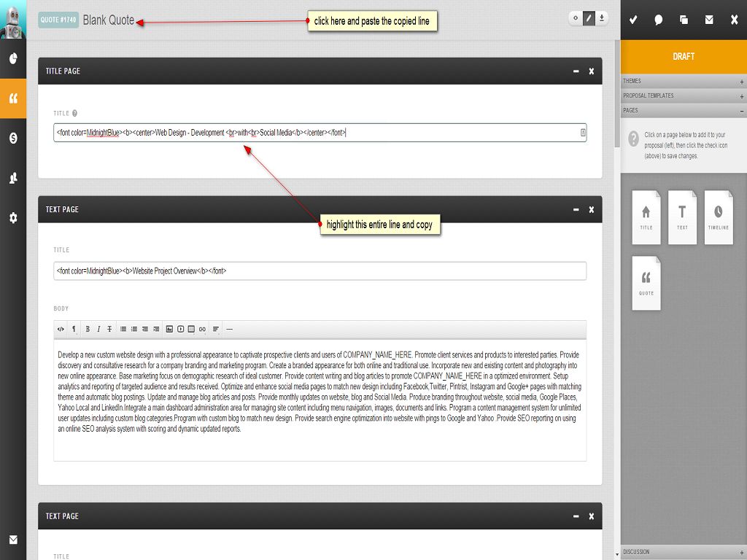747x560 pixels.
Task: Collapse the Pages panel
Action: [684, 111]
